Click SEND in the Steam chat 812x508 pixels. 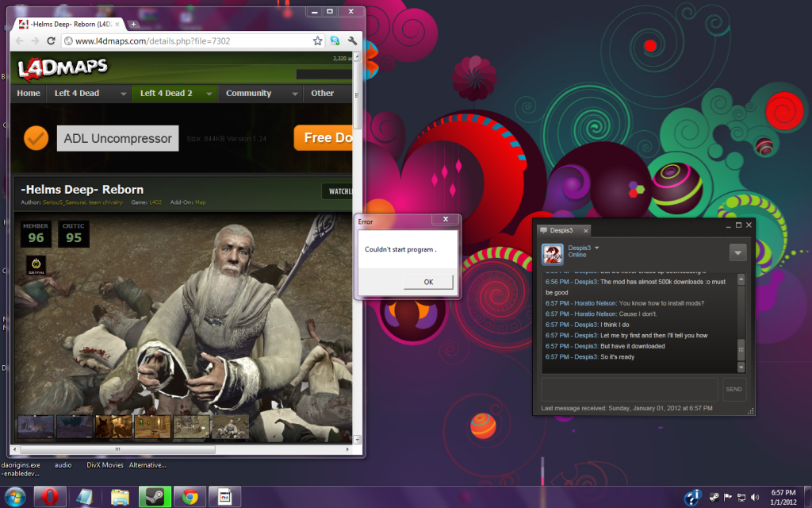(733, 389)
